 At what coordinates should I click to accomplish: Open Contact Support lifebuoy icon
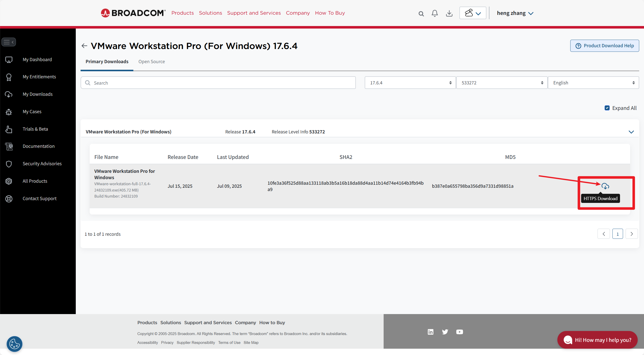[x=9, y=199]
